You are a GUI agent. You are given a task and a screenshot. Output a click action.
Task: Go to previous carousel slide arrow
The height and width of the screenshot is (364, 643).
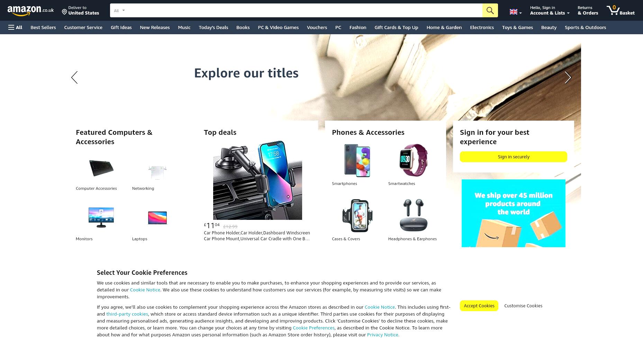click(x=74, y=77)
